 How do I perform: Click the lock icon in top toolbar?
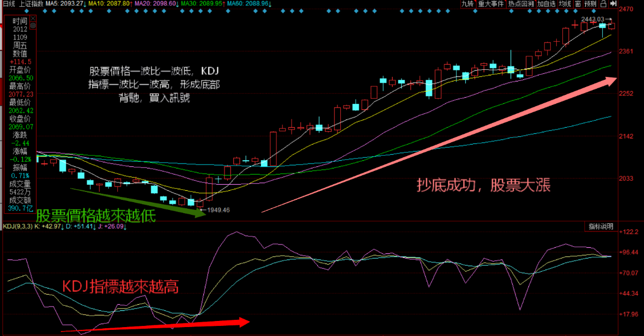click(604, 4)
